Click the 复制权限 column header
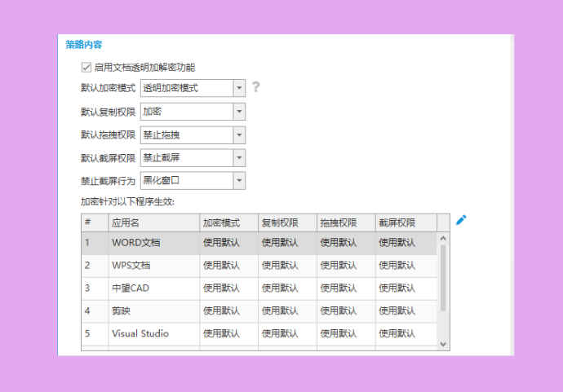563x392 pixels. [287, 222]
